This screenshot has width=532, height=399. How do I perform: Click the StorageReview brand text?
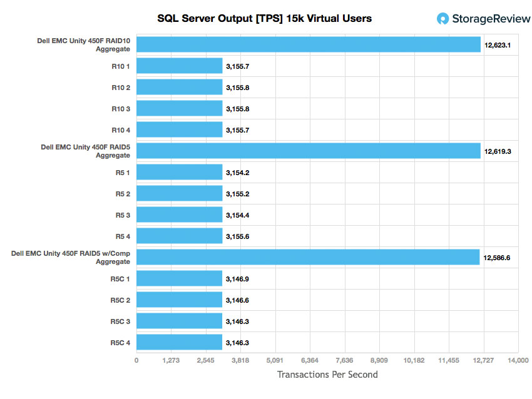[491, 19]
